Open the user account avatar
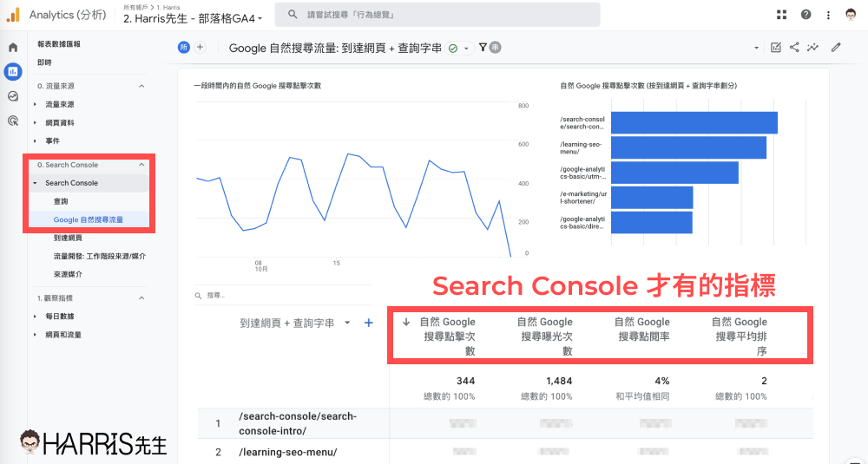Image resolution: width=868 pixels, height=464 pixels. click(851, 15)
